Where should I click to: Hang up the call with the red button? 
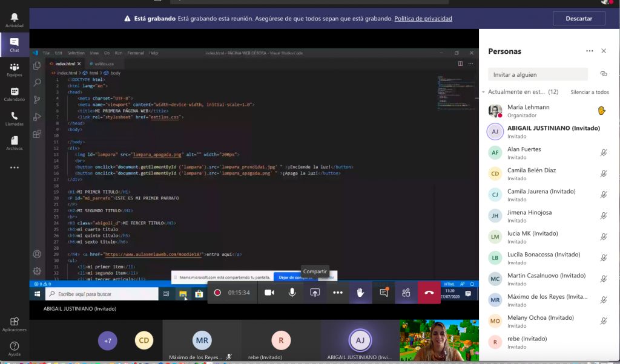coord(429,293)
